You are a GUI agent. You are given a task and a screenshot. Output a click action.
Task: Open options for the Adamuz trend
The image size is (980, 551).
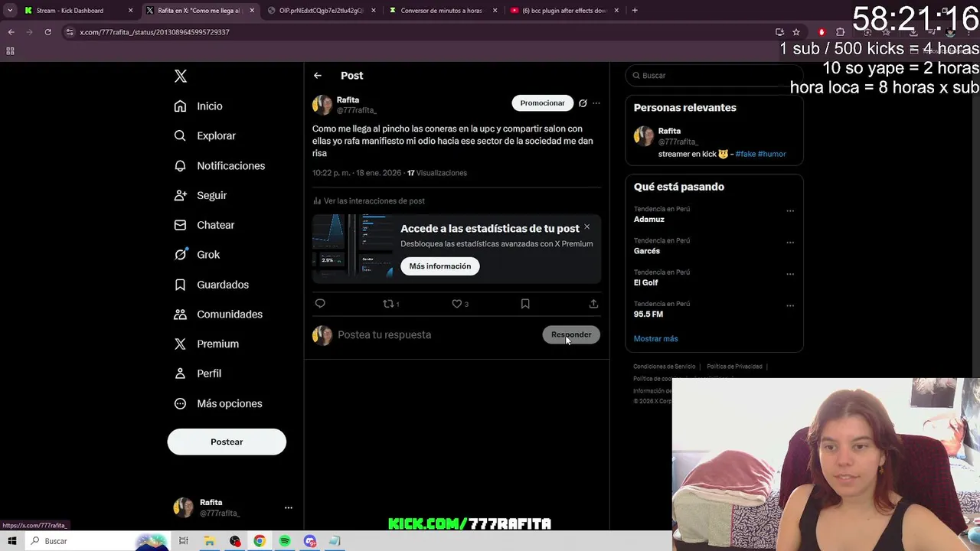790,211
